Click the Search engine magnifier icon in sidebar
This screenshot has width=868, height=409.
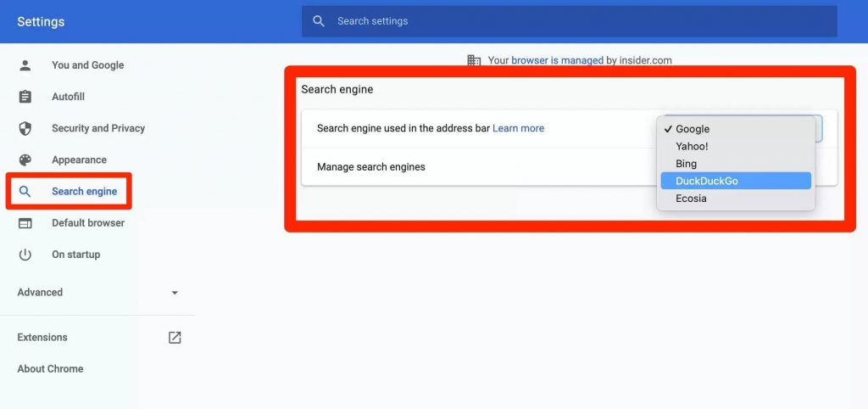(25, 192)
